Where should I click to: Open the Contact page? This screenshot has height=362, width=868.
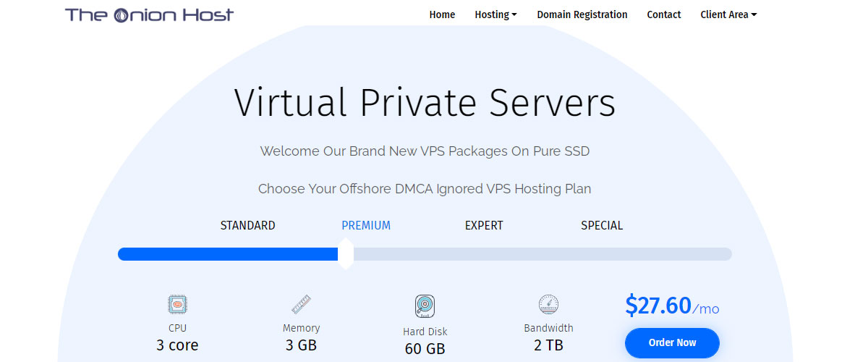click(664, 14)
